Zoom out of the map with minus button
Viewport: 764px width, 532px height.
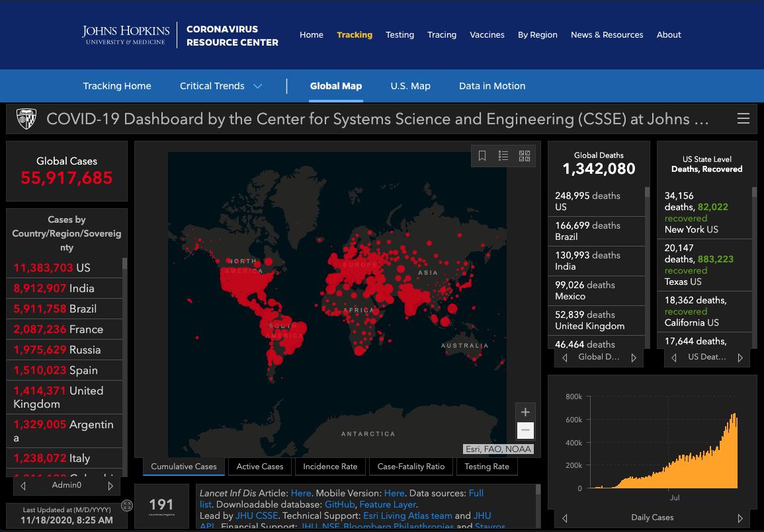(x=525, y=431)
